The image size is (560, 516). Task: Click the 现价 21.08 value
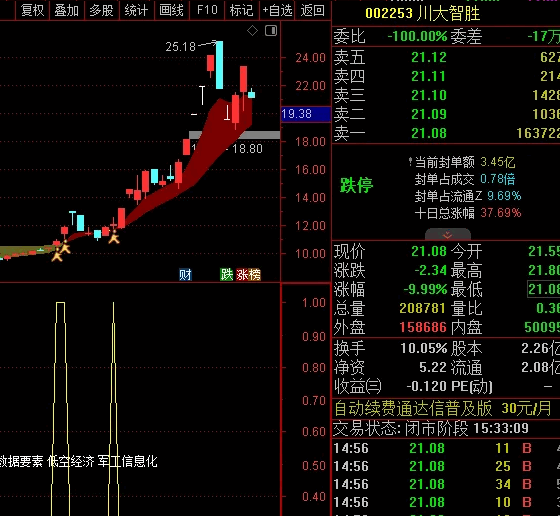tap(429, 251)
